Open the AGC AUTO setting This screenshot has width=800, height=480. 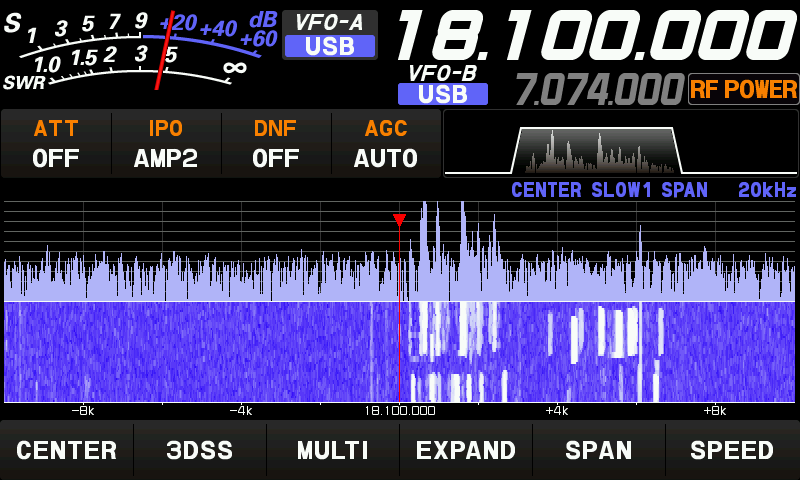point(385,144)
